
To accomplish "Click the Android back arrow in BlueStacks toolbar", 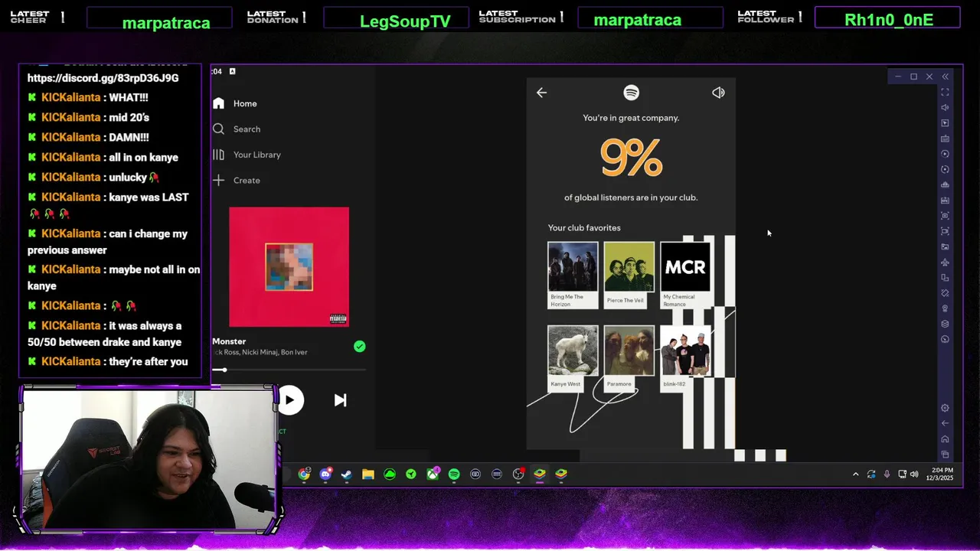I will coord(945,423).
